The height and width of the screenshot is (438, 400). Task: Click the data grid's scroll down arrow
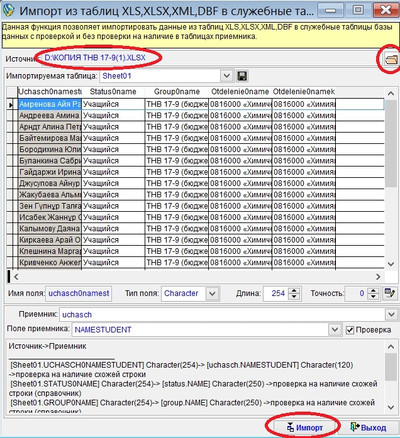click(x=391, y=264)
